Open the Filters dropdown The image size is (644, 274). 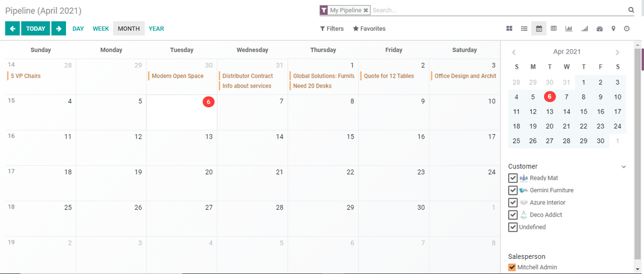(x=331, y=28)
